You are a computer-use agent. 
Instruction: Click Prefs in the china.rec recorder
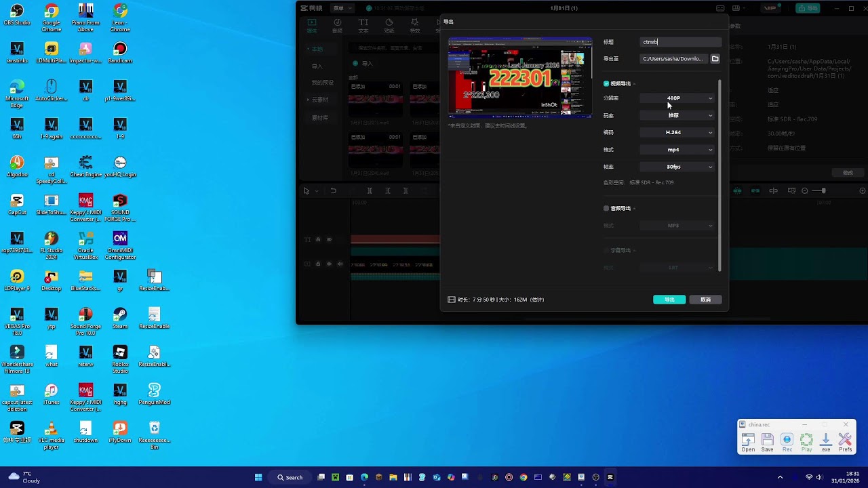tap(845, 443)
